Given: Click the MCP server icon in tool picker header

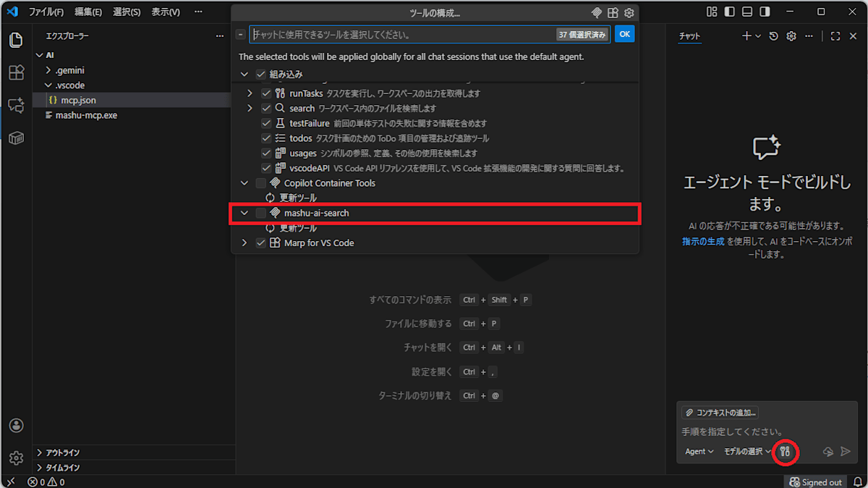Looking at the screenshot, I should pos(597,13).
